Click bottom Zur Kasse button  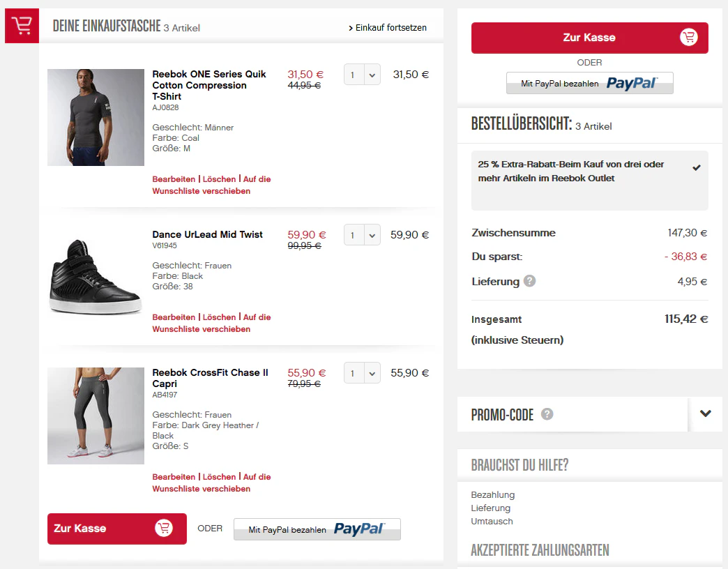click(117, 529)
